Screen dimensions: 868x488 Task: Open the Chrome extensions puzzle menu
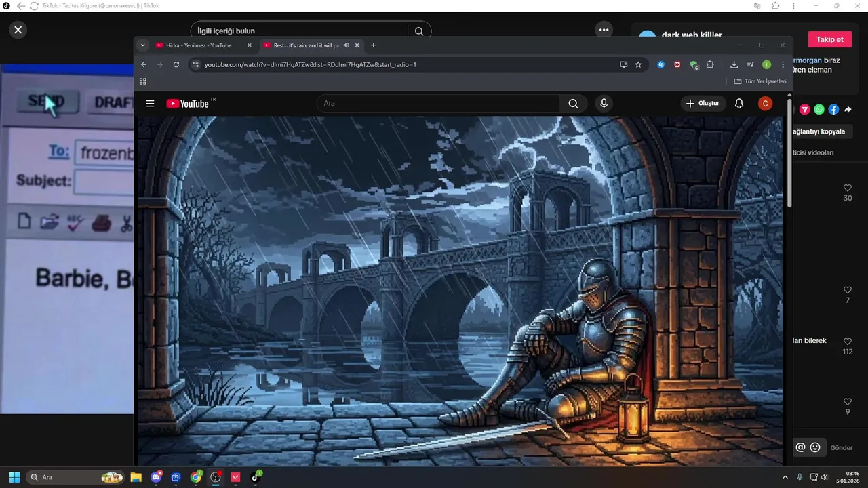click(710, 64)
